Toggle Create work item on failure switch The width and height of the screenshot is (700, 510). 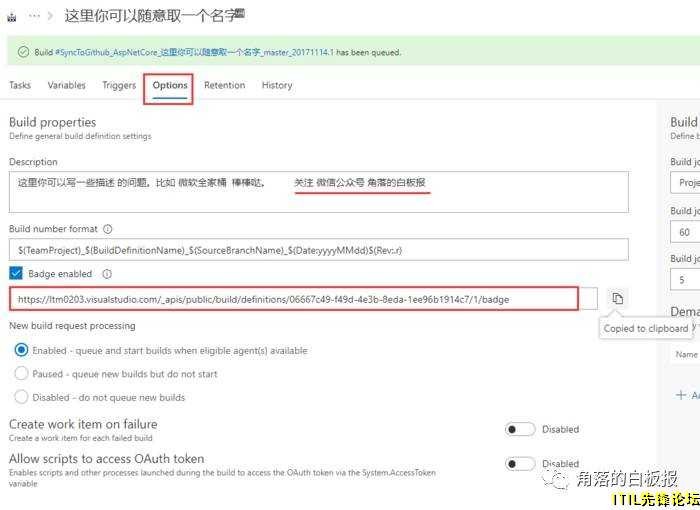click(x=520, y=429)
